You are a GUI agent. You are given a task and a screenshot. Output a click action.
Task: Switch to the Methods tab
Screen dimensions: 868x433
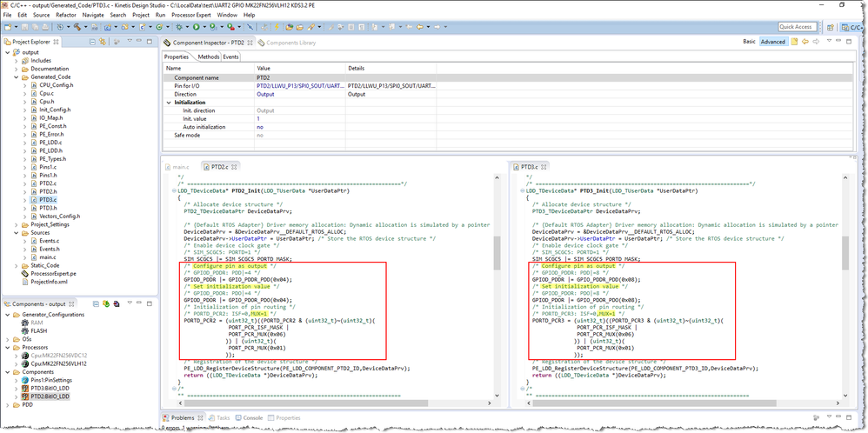click(x=208, y=57)
